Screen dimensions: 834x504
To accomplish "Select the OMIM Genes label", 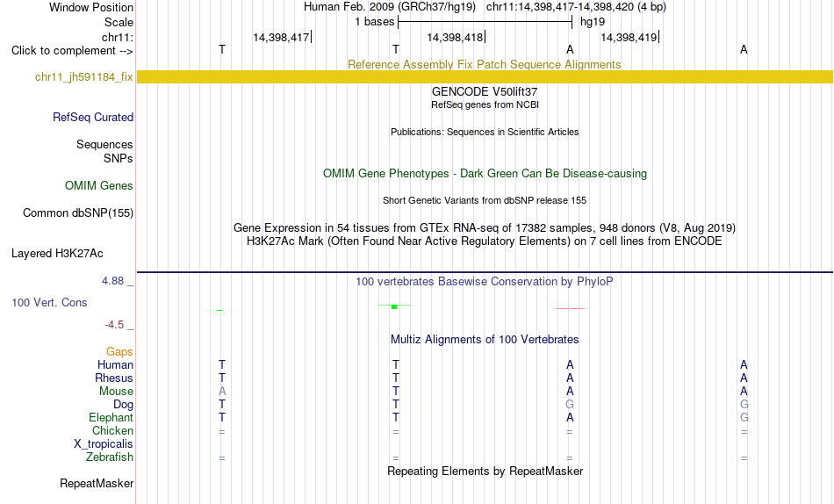I will (98, 186).
